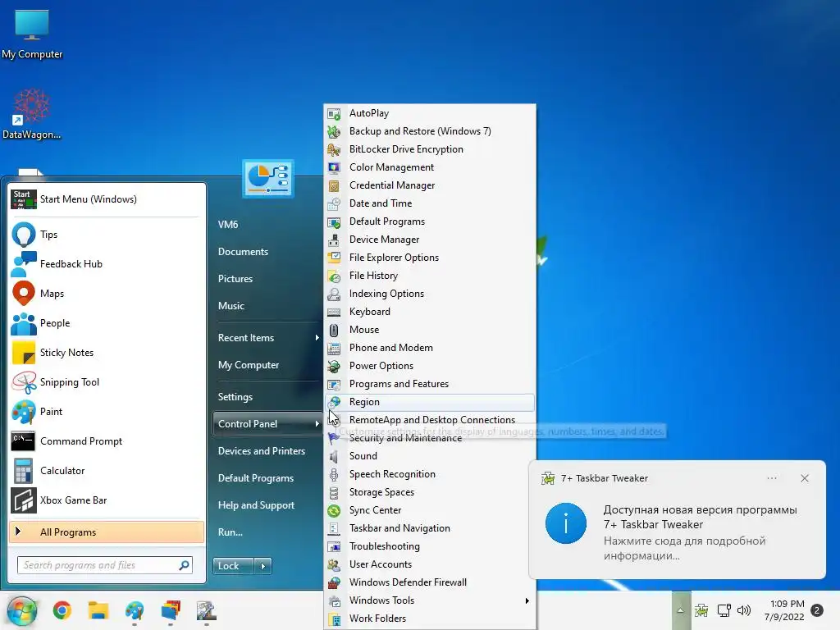Click the search magnifier icon in Start menu

click(x=184, y=565)
